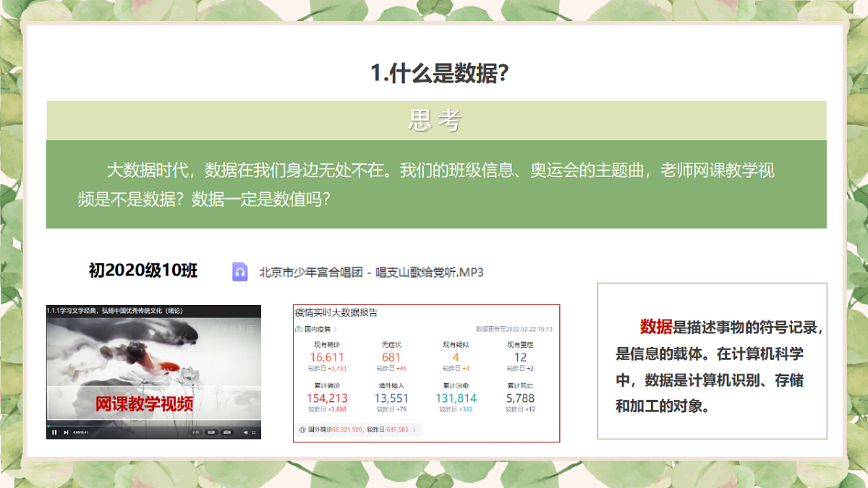Click the 倍速 button in the video player
This screenshot has height=488, width=868.
(211, 432)
